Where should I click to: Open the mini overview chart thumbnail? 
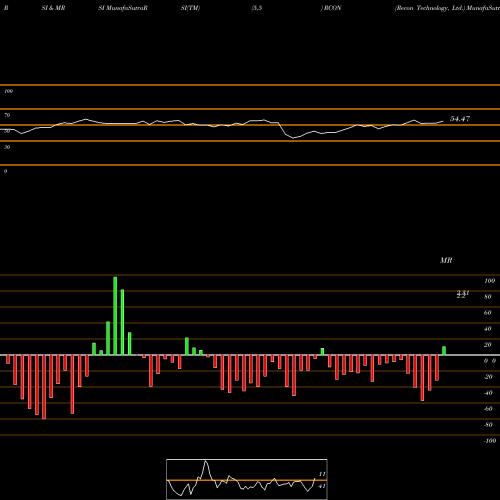coord(247,479)
